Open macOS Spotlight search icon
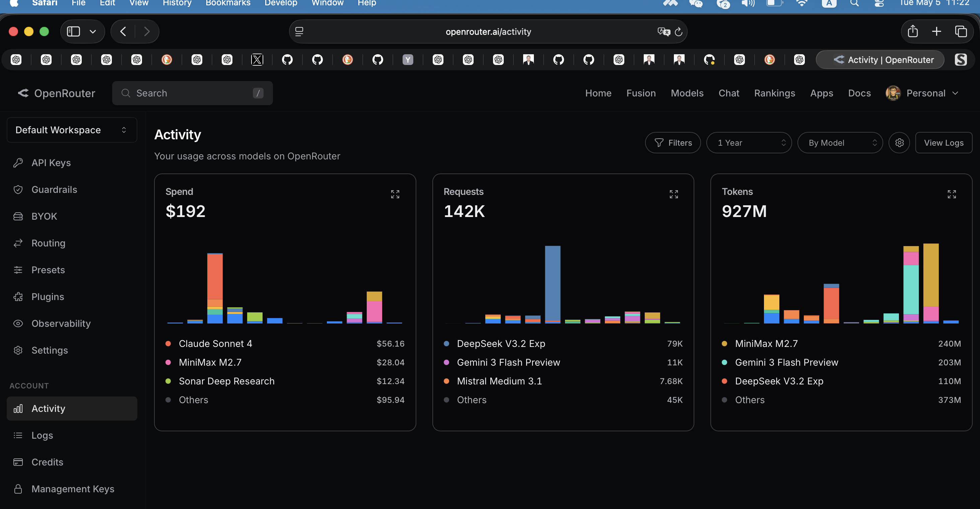The width and height of the screenshot is (980, 509). click(854, 3)
